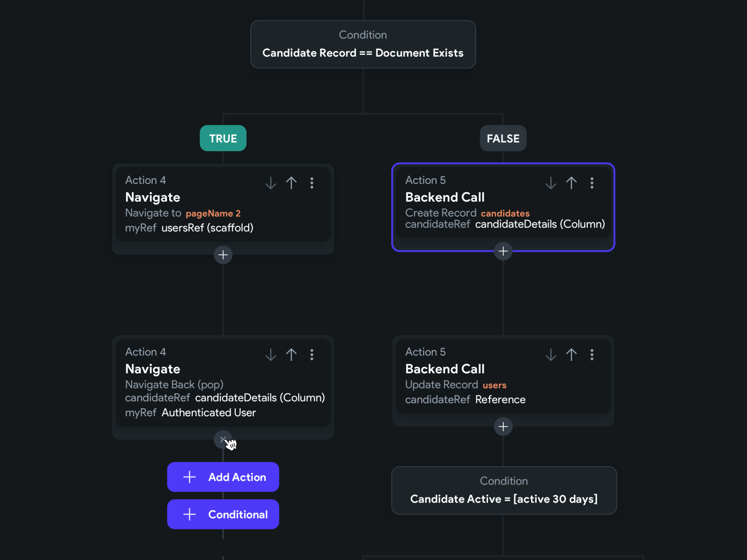Move the Update Record users action up
747x560 pixels.
(572, 354)
